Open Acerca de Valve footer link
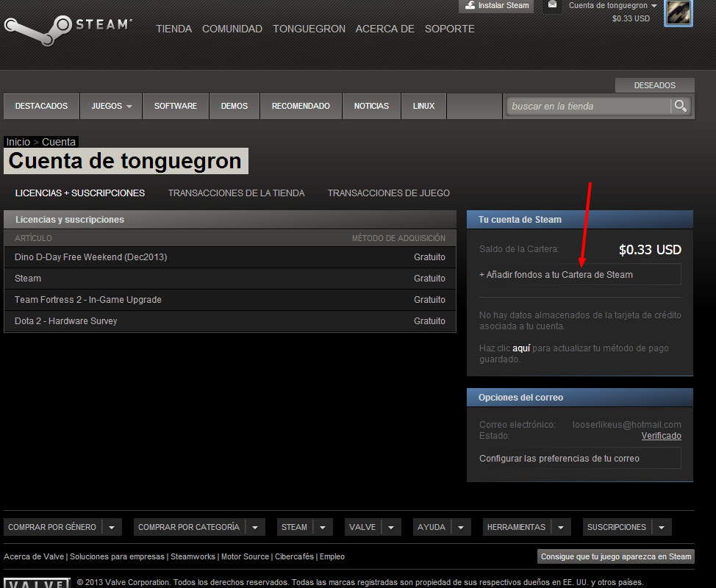Viewport: 716px width, 588px height. 34,556
